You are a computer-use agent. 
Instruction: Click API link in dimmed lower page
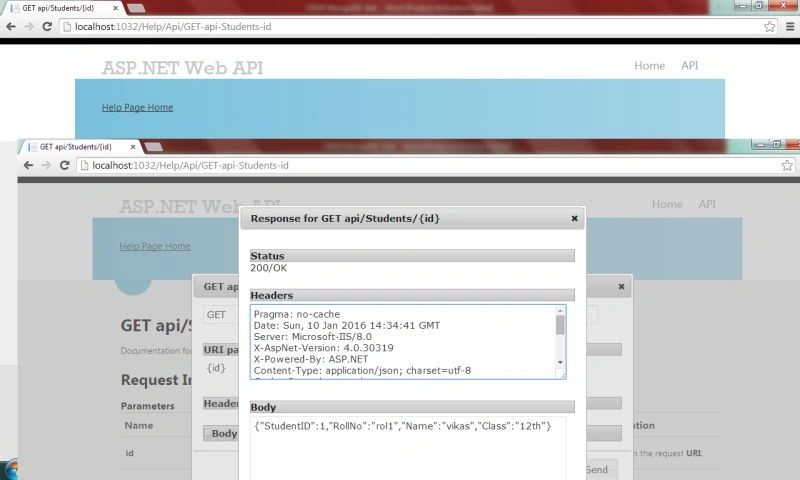click(707, 204)
